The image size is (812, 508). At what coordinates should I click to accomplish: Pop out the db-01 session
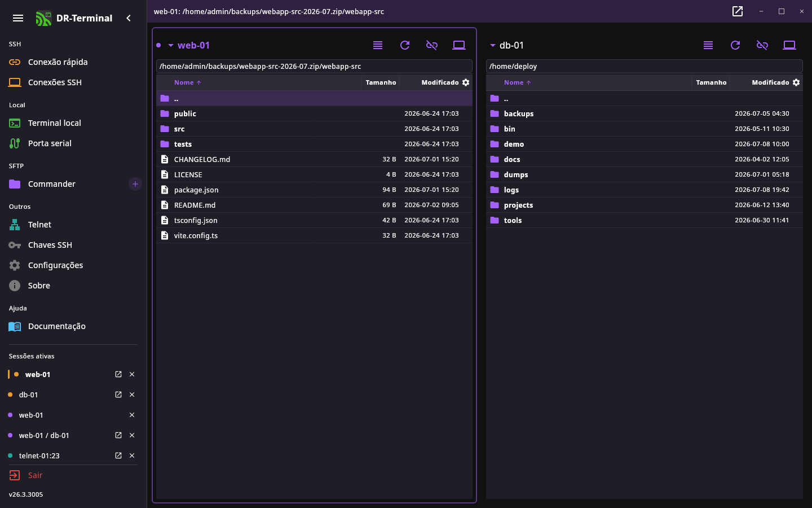(118, 395)
